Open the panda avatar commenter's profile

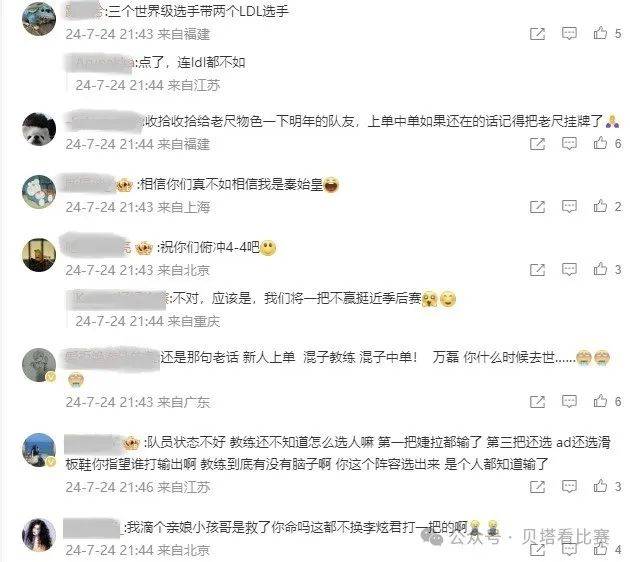coord(39,129)
